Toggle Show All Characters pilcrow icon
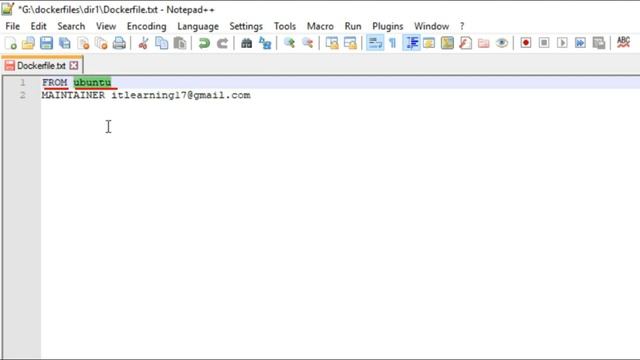The image size is (640, 360). tap(393, 43)
